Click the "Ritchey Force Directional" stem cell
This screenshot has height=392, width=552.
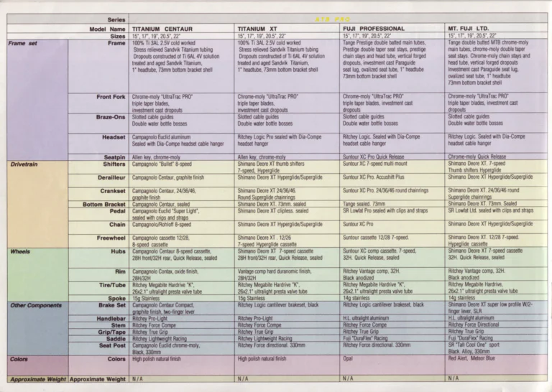tap(474, 325)
